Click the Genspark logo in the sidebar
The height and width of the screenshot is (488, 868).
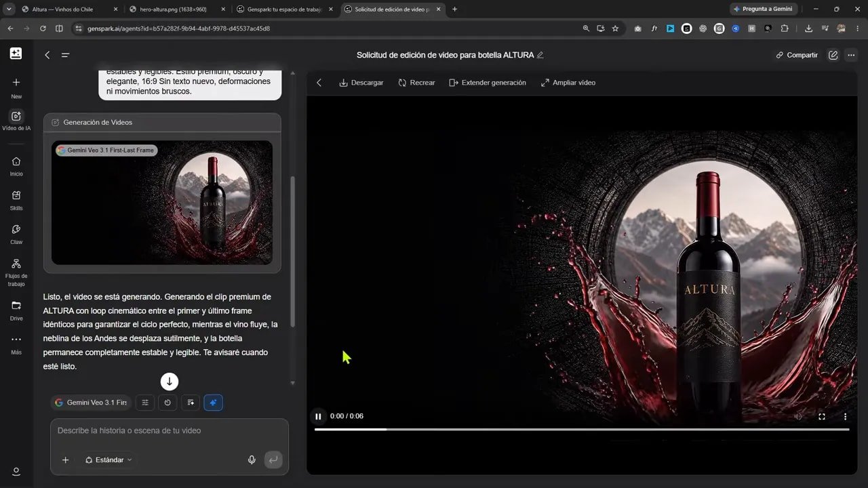point(16,54)
